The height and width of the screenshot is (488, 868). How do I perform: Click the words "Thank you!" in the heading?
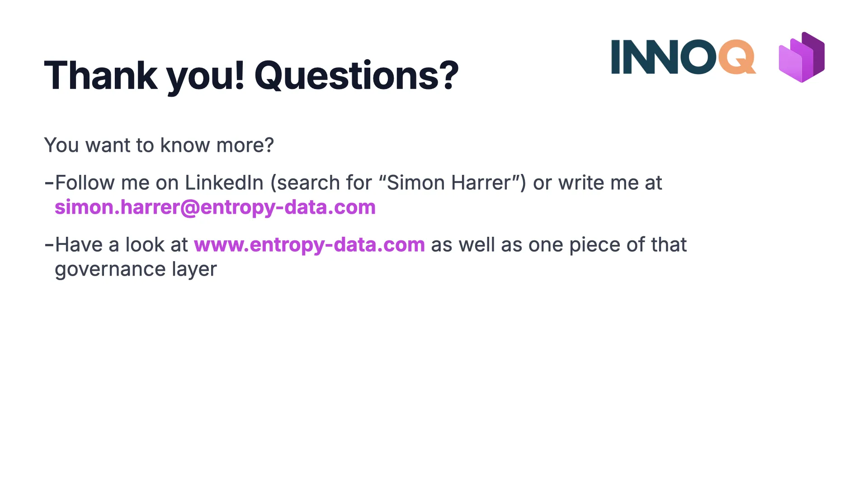coord(144,75)
